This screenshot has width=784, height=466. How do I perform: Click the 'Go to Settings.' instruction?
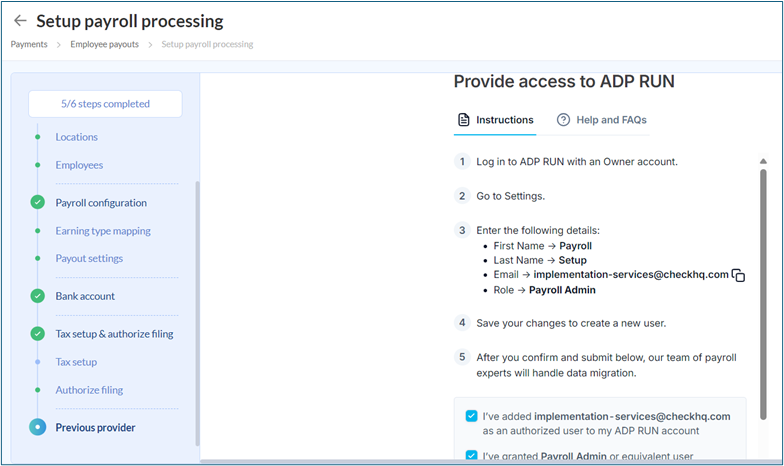[510, 196]
